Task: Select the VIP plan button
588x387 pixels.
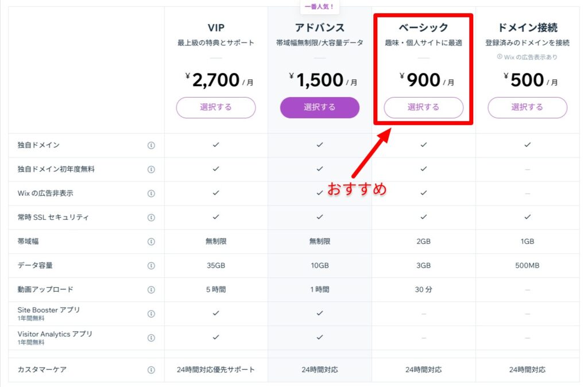Action: [x=216, y=107]
